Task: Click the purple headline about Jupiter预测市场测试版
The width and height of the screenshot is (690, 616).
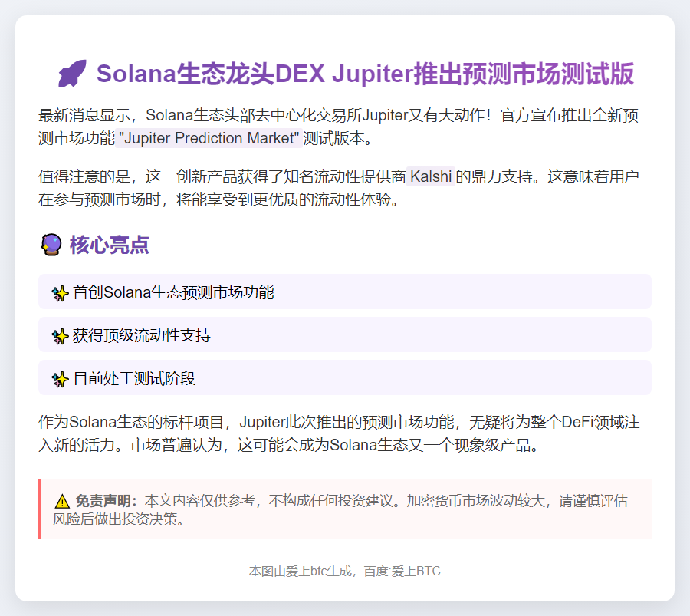Action: [365, 74]
